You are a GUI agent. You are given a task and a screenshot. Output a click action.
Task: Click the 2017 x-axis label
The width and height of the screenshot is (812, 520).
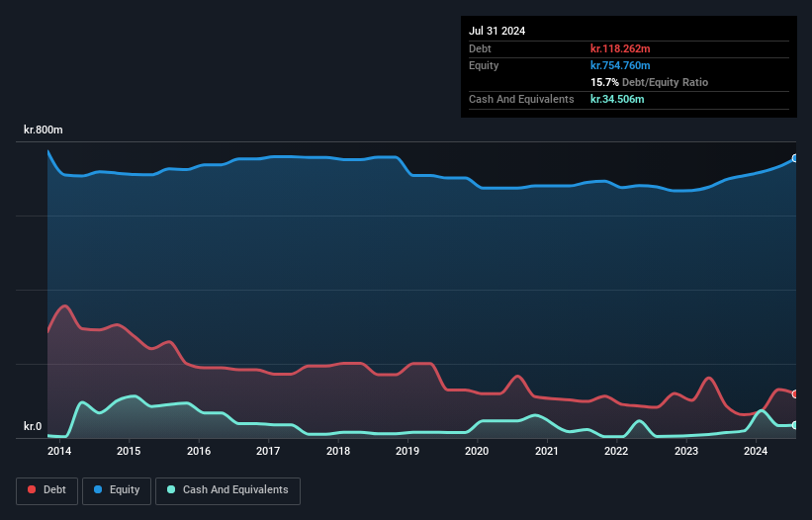click(x=268, y=451)
